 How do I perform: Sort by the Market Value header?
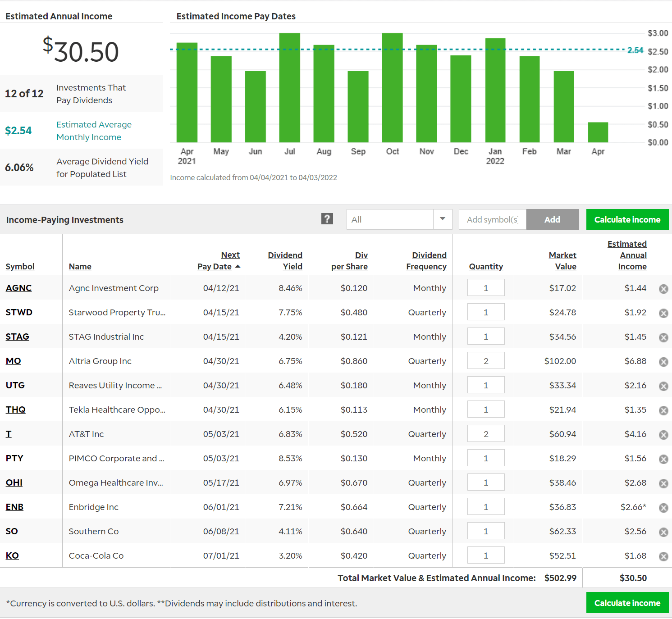point(562,261)
